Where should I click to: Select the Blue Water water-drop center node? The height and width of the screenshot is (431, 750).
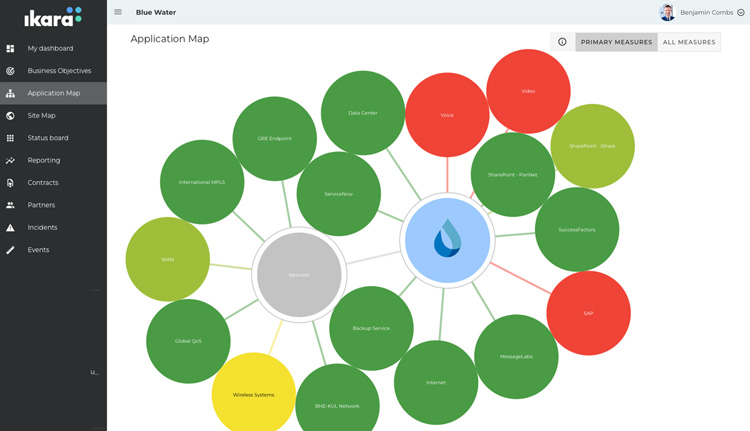click(447, 240)
